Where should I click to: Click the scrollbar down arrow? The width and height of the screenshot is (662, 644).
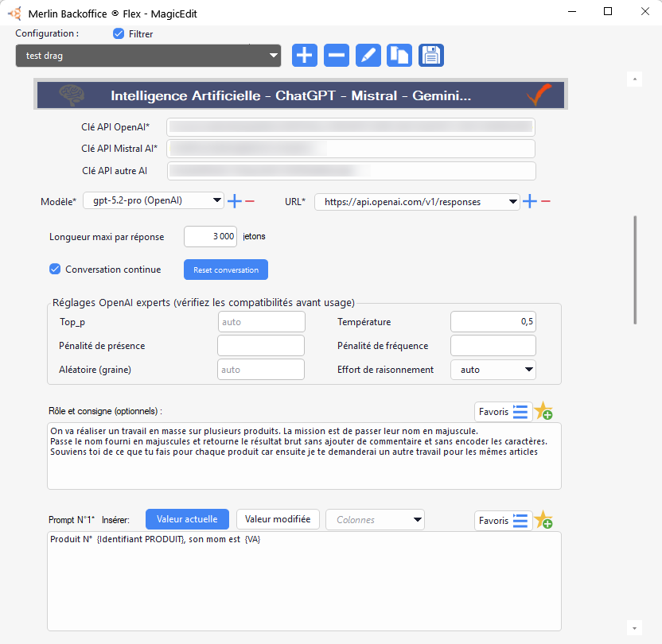point(635,628)
